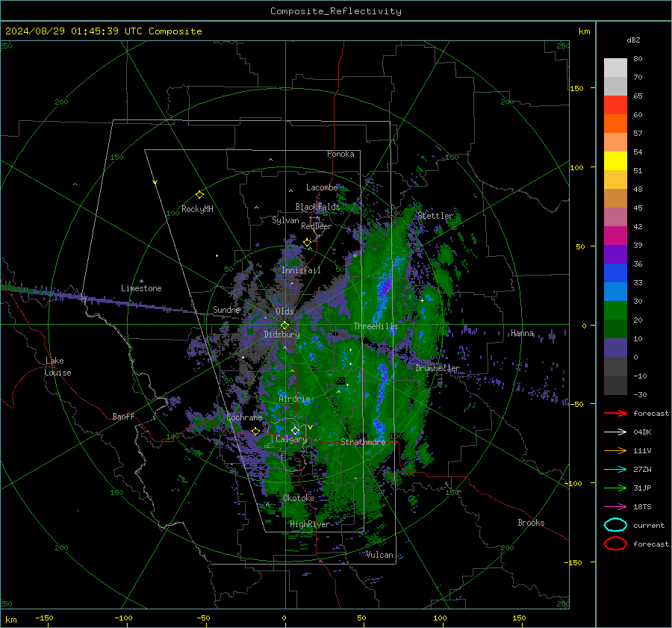Click the green 20 dBZ color swatch

615,311
